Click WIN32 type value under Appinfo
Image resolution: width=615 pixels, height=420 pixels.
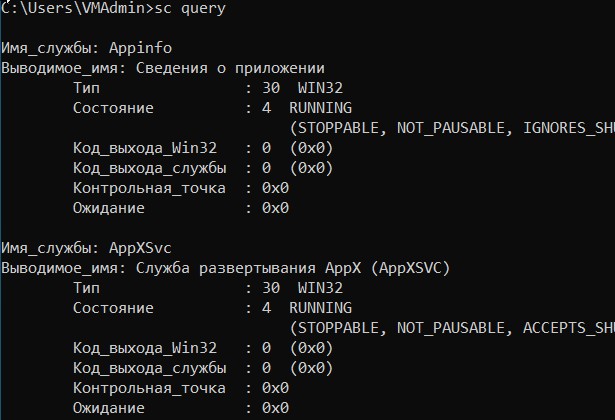(x=320, y=88)
